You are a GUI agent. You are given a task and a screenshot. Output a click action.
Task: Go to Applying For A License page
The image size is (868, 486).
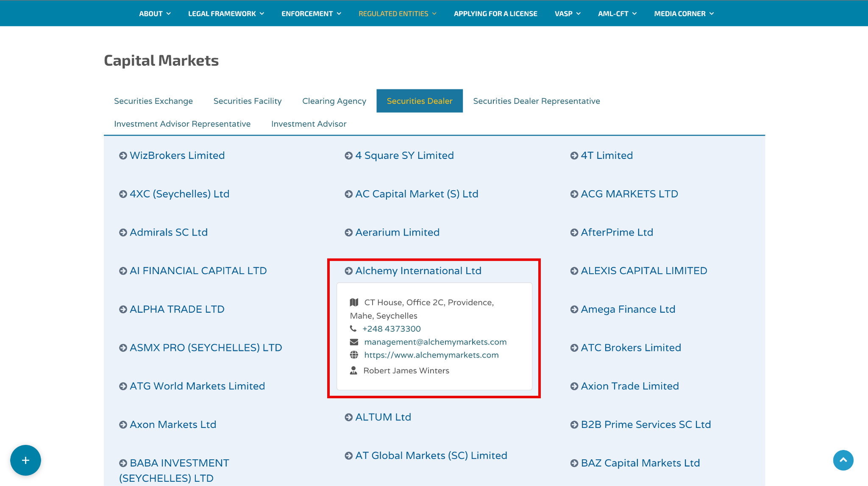tap(495, 14)
